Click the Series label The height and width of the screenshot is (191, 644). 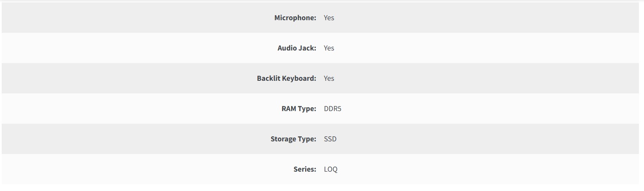tap(305, 169)
